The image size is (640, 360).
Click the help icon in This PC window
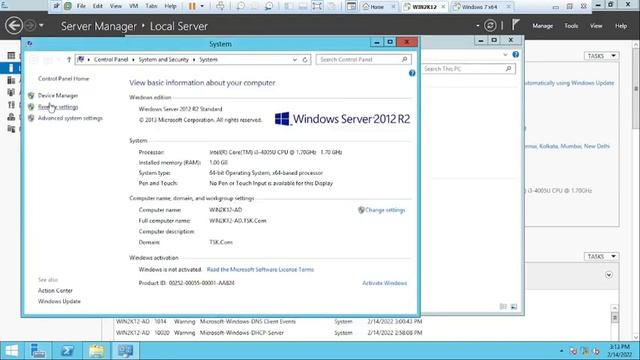(516, 54)
